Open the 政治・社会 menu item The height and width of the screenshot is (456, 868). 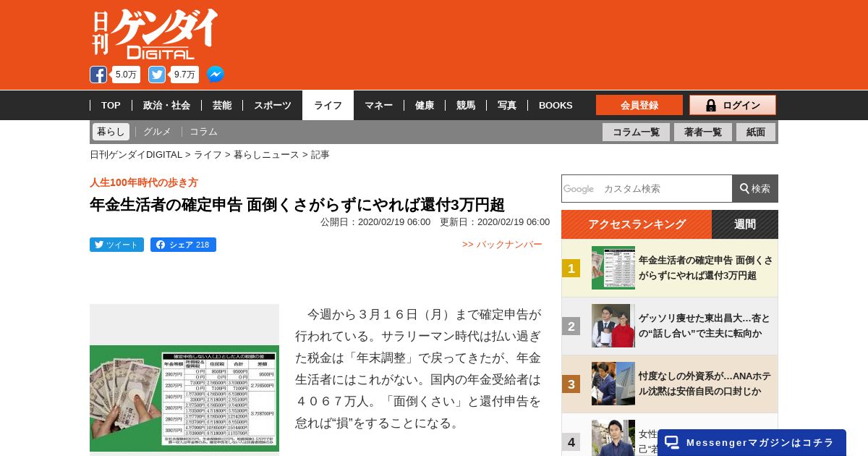tap(166, 106)
